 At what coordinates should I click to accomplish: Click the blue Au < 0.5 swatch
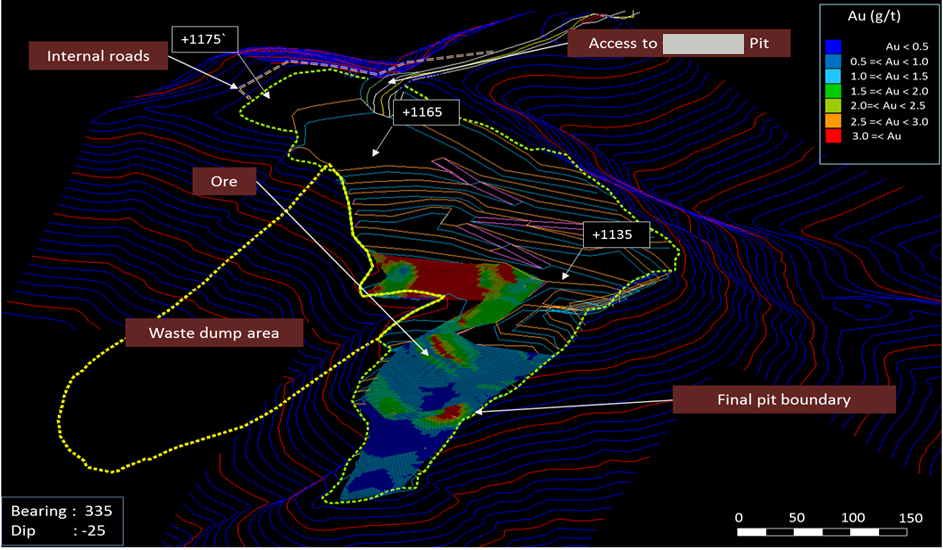[x=833, y=46]
